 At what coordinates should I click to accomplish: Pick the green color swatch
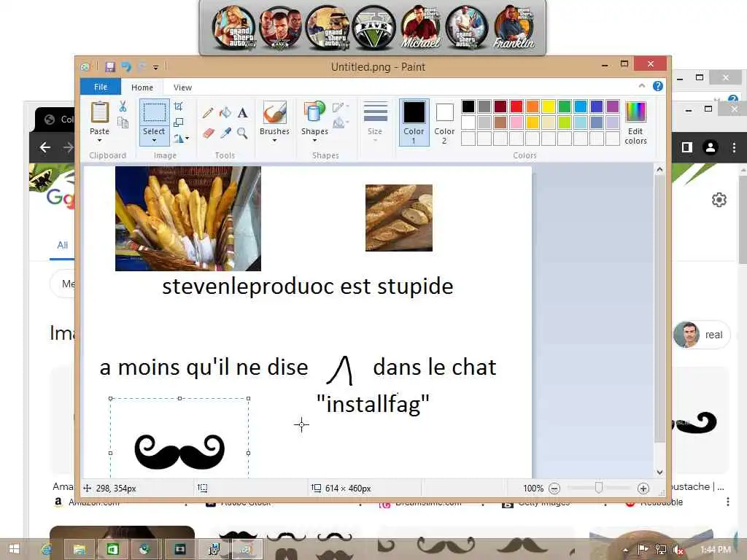[x=564, y=106]
